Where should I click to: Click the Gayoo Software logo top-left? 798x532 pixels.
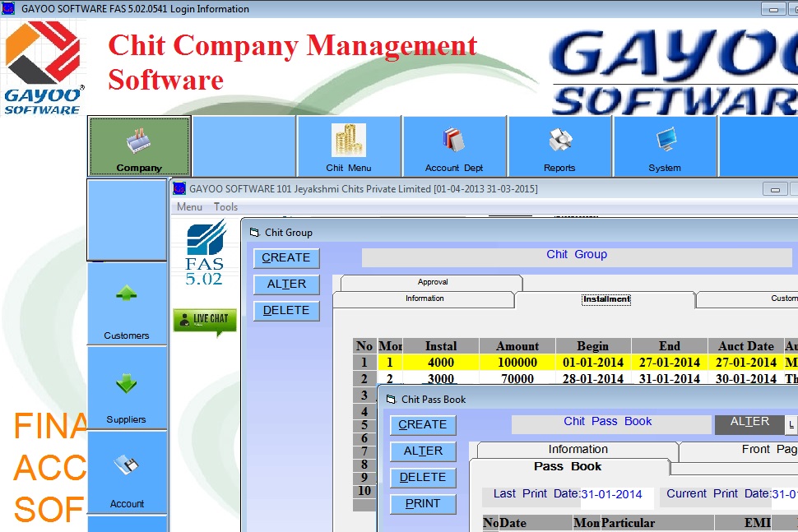pyautogui.click(x=43, y=67)
